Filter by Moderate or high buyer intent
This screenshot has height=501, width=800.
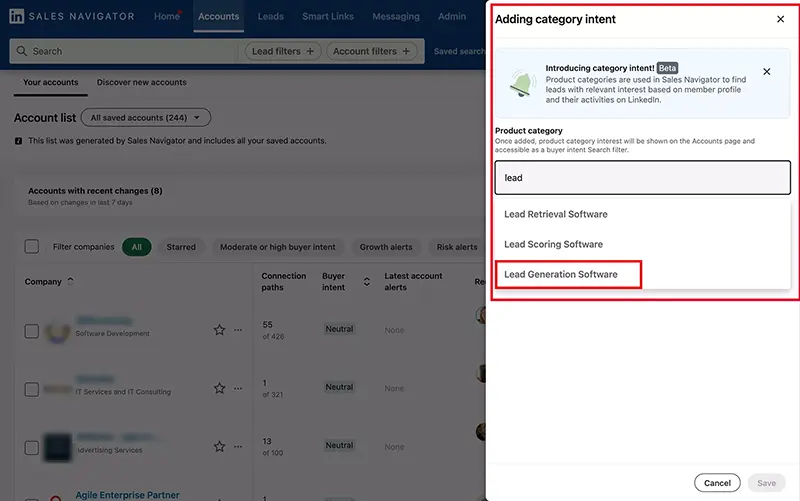click(278, 247)
